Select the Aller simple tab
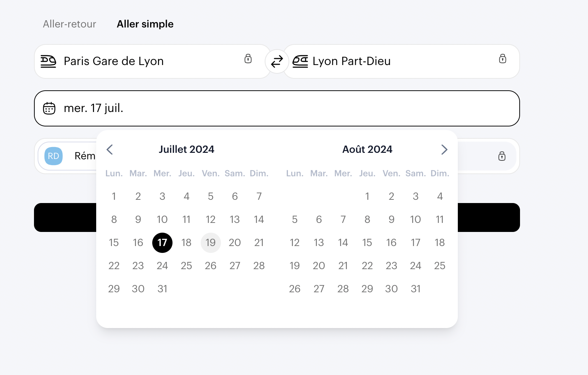Screen dimensions: 588x375 [x=145, y=24]
